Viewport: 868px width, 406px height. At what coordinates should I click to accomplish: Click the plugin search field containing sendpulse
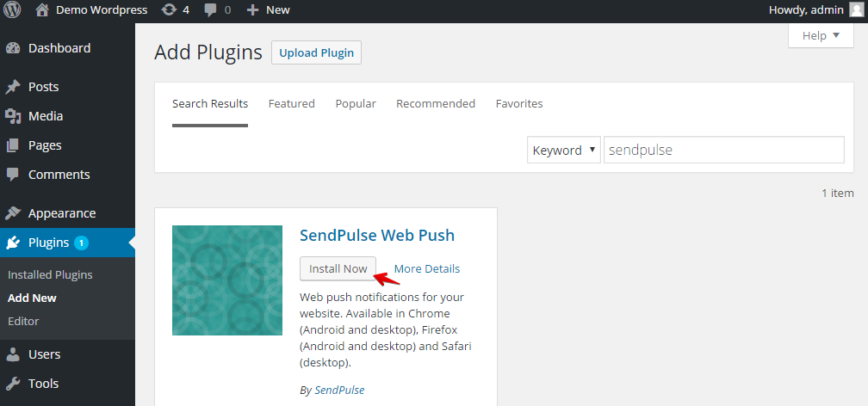pos(724,150)
